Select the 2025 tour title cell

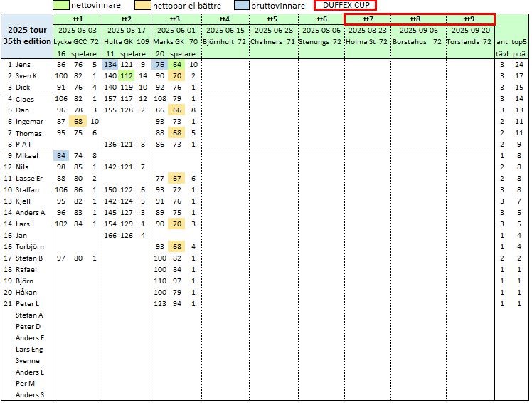click(26, 31)
